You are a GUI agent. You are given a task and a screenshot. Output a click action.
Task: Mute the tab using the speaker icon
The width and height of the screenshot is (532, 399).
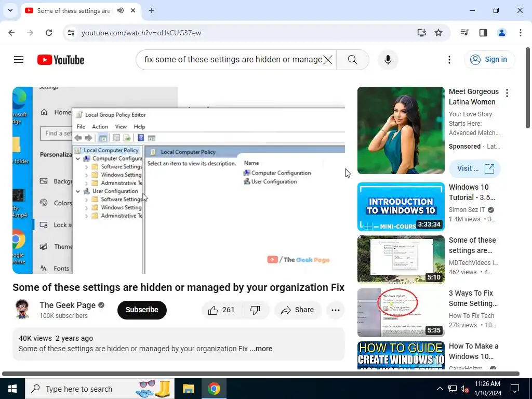pos(121,10)
